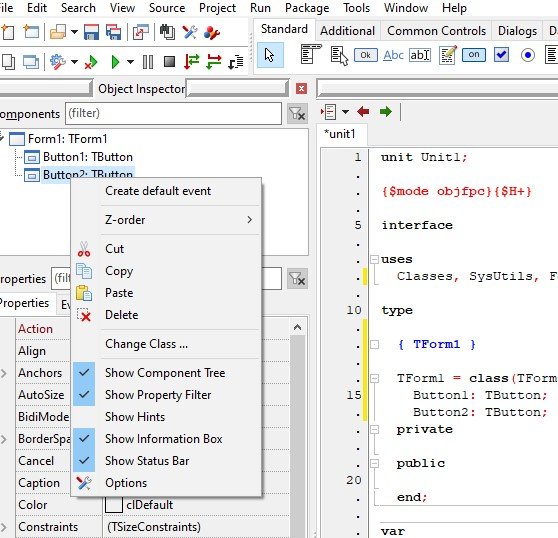Uncheck Show Property Filter in context menu

(165, 395)
